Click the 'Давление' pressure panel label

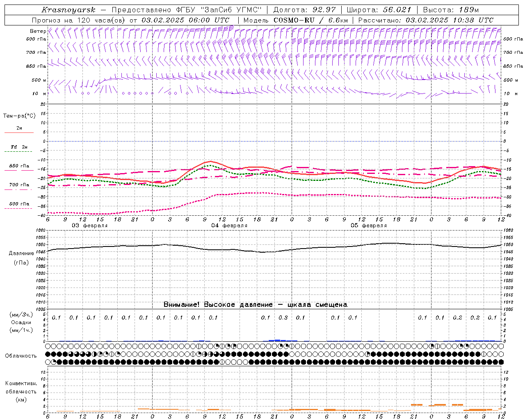[21, 253]
